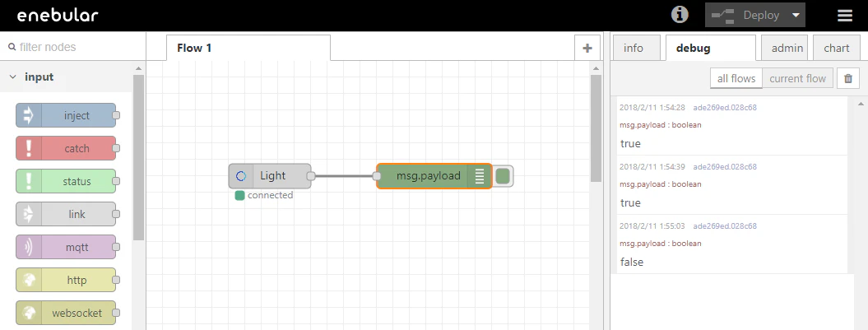868x330 pixels.
Task: Open the info circle icon in header
Action: point(680,14)
